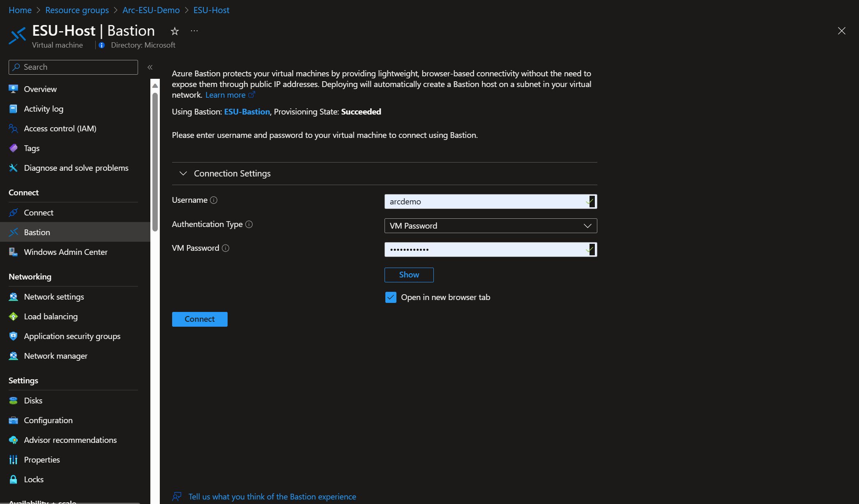Open the Authentication Type dropdown
The height and width of the screenshot is (504, 859).
[x=491, y=226]
